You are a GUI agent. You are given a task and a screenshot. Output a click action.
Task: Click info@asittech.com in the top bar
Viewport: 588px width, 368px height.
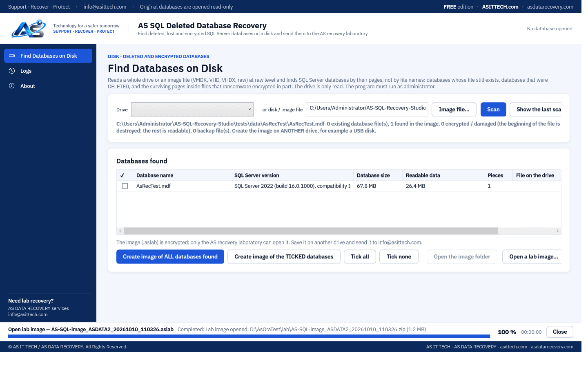coord(105,7)
